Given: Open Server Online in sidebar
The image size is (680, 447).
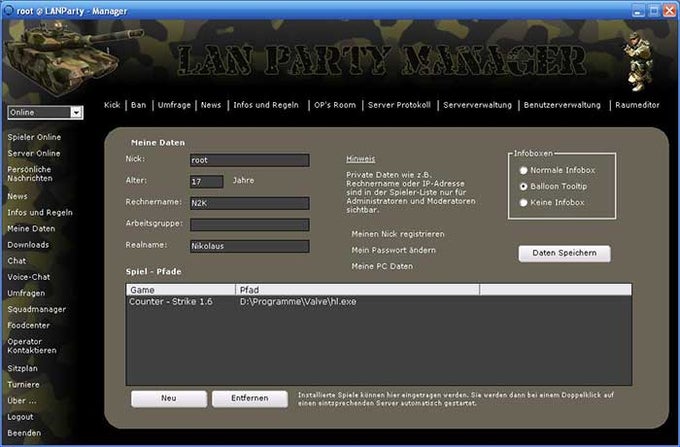Looking at the screenshot, I should pos(34,153).
